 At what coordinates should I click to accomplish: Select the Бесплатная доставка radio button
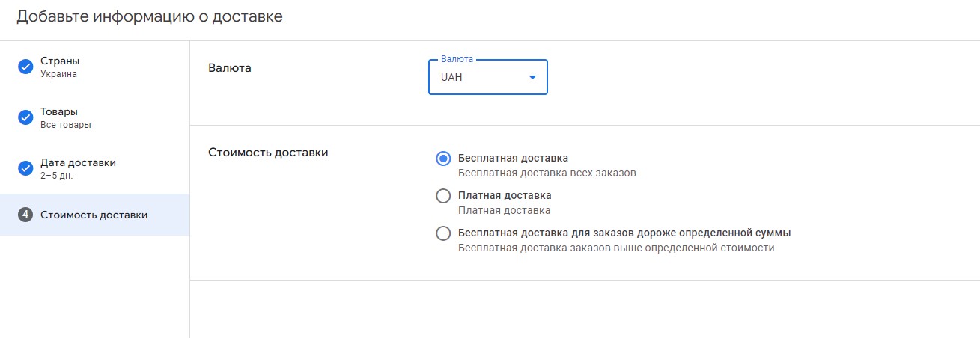[x=443, y=159]
